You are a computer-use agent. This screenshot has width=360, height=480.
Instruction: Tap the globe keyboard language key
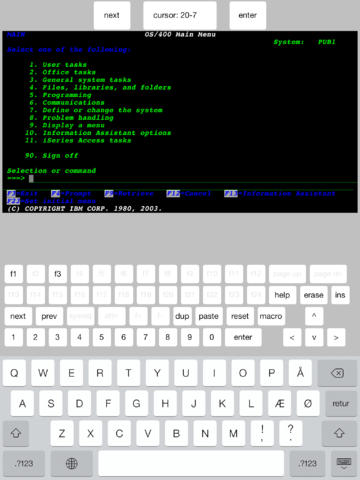pyautogui.click(x=72, y=463)
